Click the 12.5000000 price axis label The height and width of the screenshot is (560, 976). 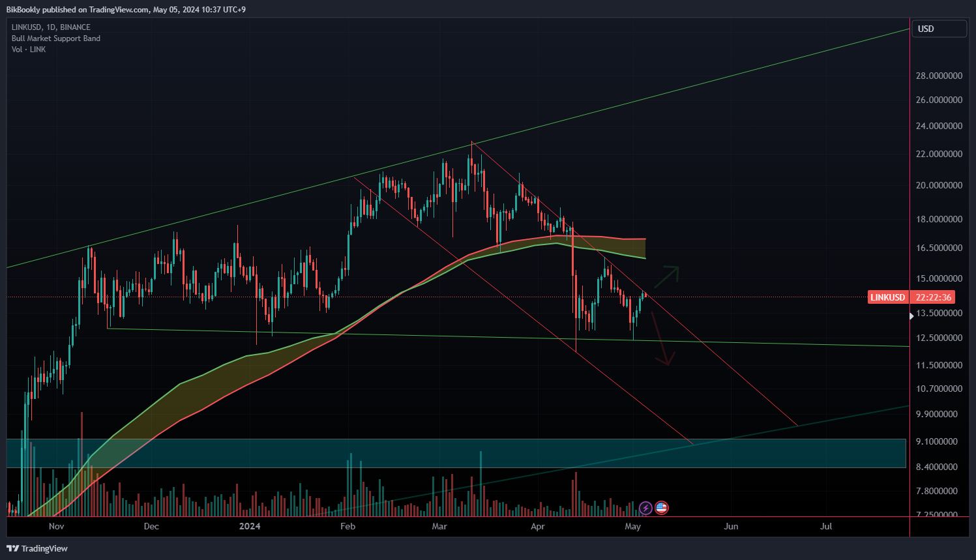pos(939,338)
